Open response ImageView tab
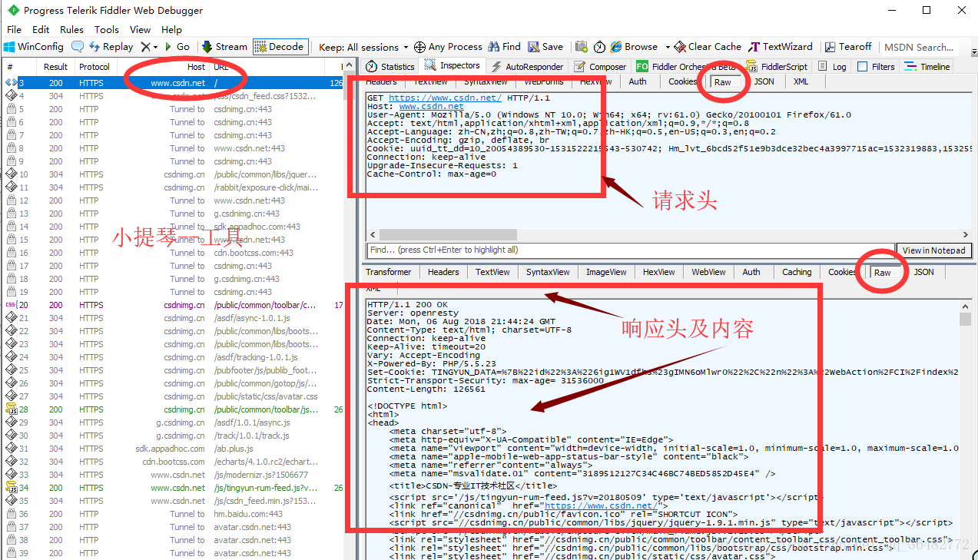This screenshot has width=978, height=560. pyautogui.click(x=606, y=272)
